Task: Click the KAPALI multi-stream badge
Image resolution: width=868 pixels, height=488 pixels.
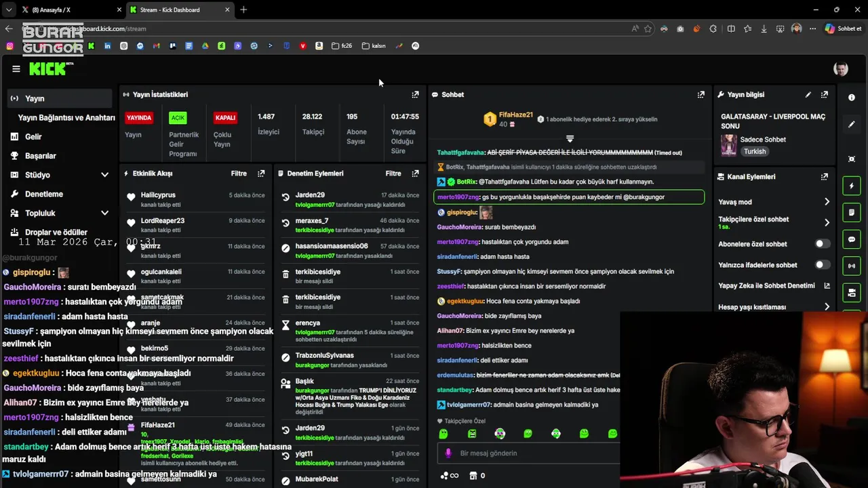Action: click(x=225, y=117)
